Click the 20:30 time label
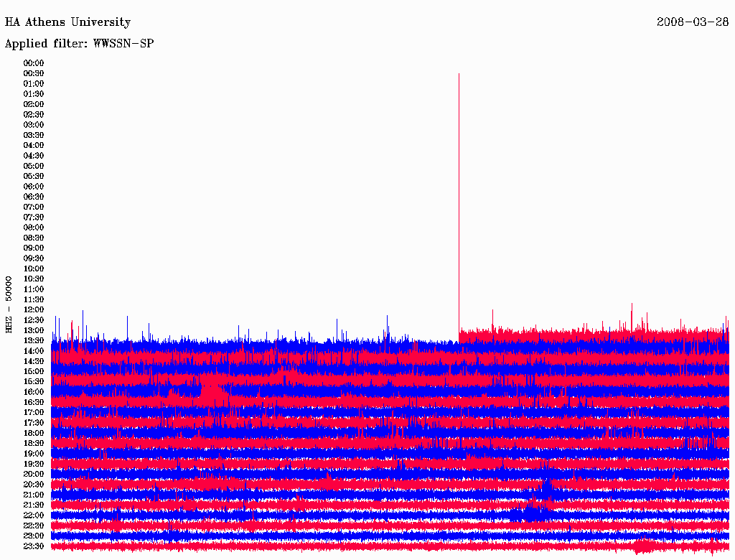 34,485
